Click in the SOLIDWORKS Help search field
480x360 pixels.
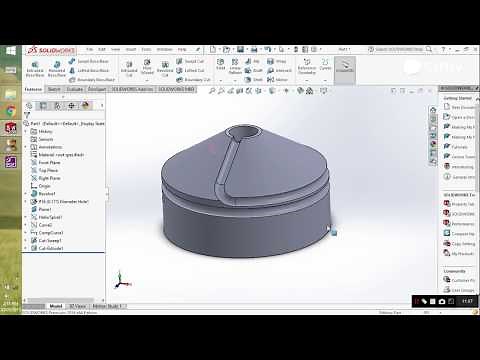click(399, 49)
